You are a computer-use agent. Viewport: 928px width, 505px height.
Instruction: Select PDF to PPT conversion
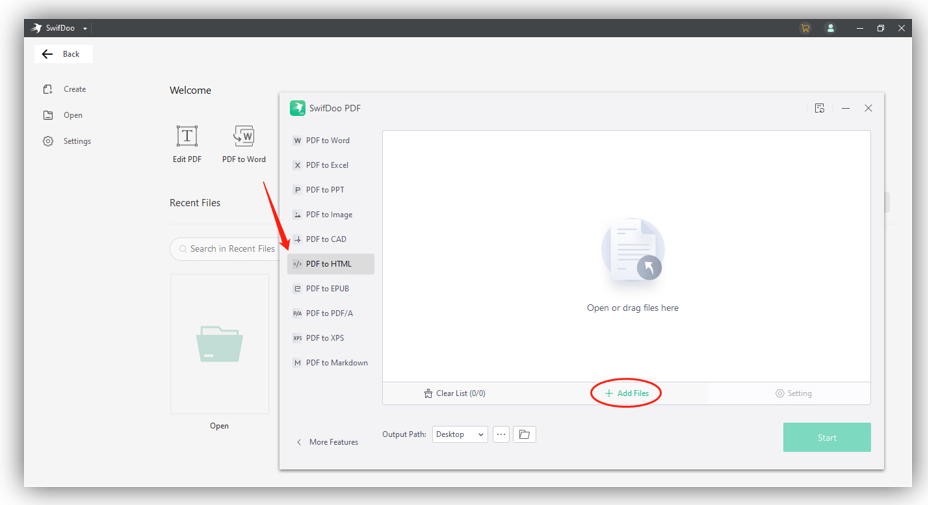coord(330,189)
